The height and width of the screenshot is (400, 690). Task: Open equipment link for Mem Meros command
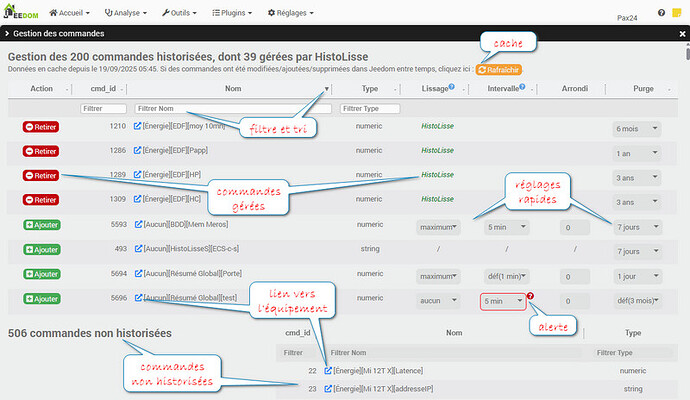(138, 224)
